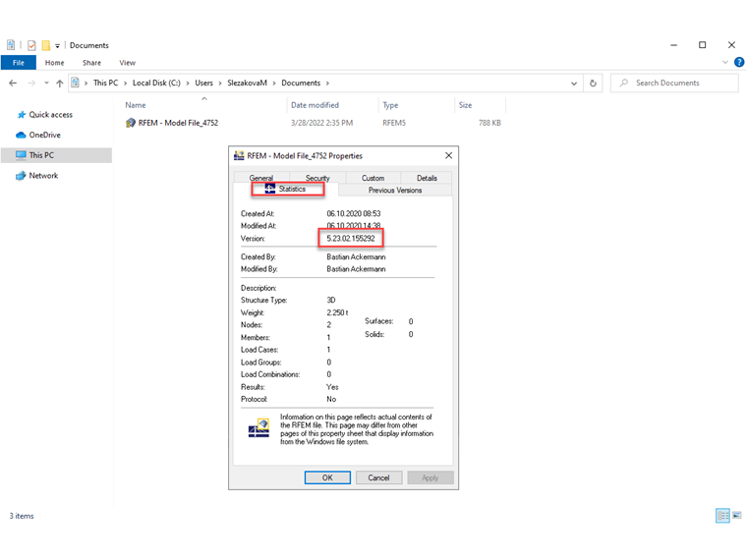This screenshot has height=560, width=747.
Task: Open Customize Quick Access Toolbar dropdown
Action: 57,46
